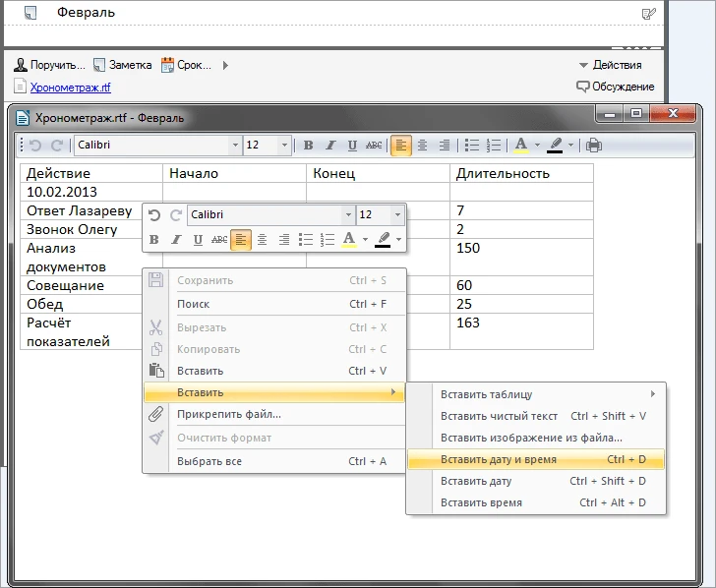Apply numbered list from the floating mini toolbar
The width and height of the screenshot is (716, 588).
[x=327, y=239]
